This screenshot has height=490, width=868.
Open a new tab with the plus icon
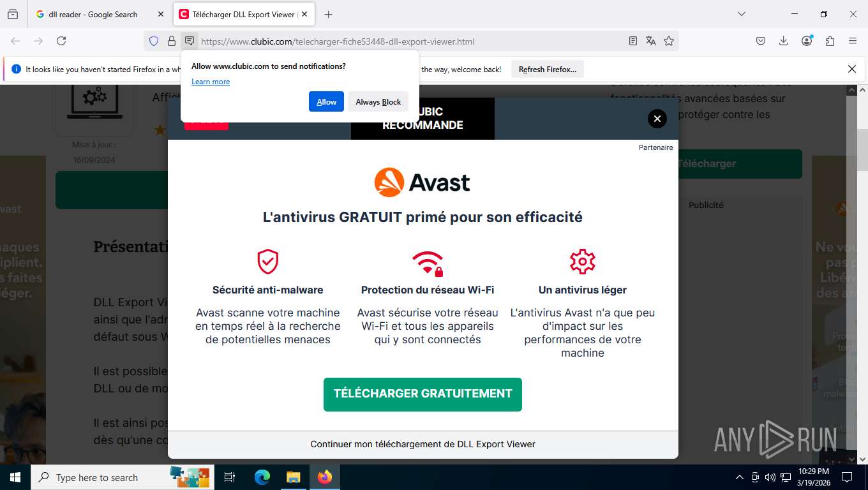tap(328, 14)
